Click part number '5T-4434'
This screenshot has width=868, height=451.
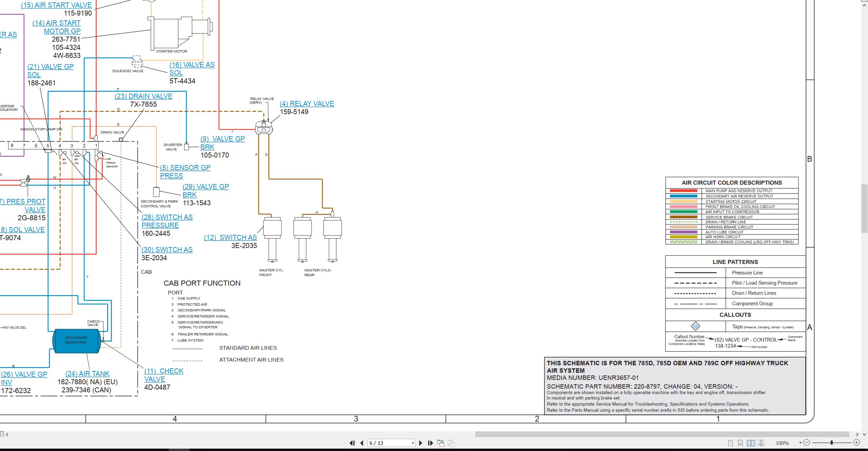(x=182, y=81)
